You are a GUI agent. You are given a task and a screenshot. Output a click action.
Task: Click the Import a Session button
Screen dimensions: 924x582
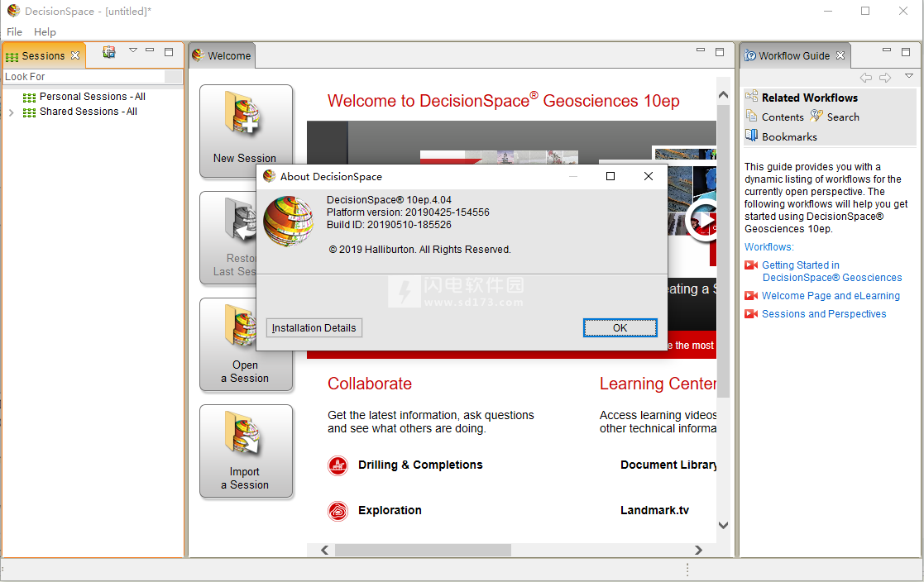tap(246, 451)
